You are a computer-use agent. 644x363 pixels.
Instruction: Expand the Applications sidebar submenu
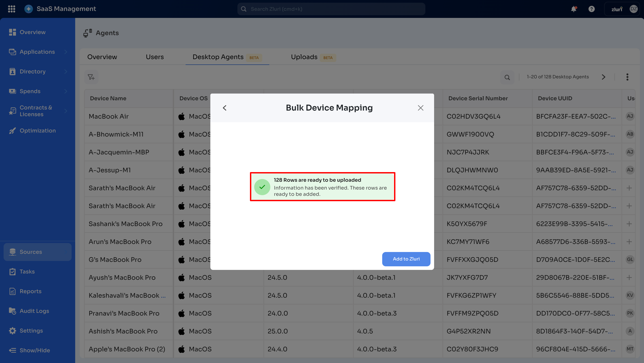pyautogui.click(x=66, y=52)
